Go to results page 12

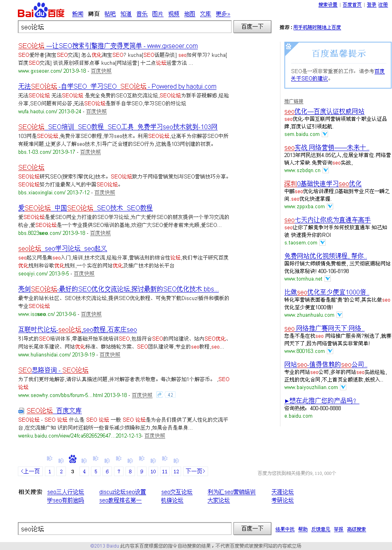point(176,471)
